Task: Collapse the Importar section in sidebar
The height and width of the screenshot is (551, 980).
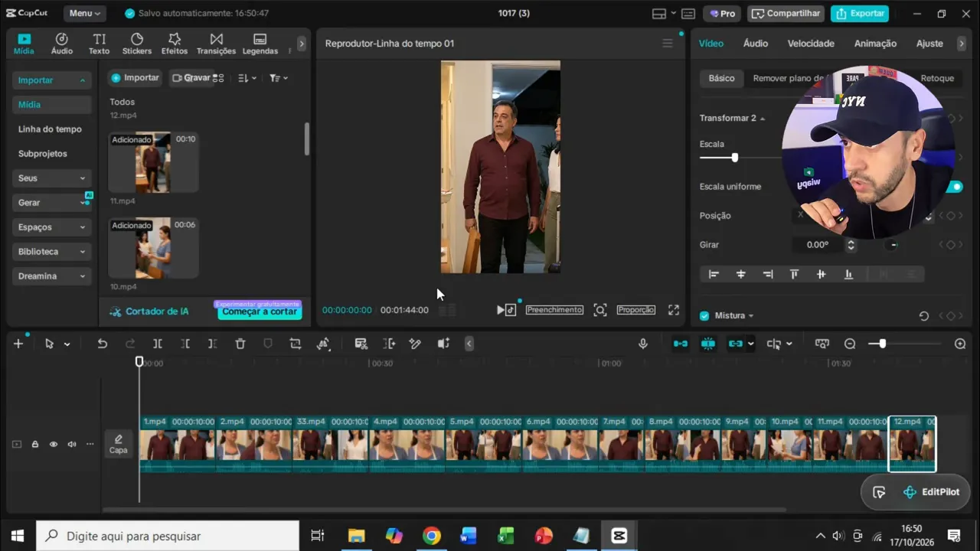Action: 52,80
